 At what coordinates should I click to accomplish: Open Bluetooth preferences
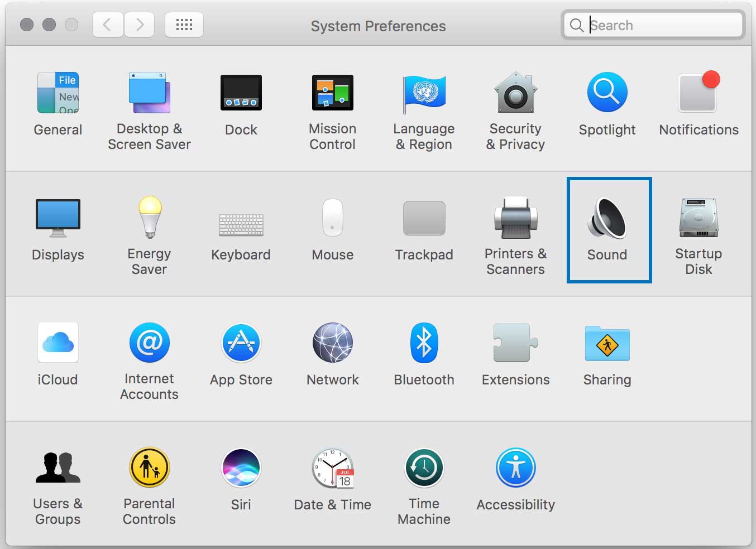pos(424,355)
